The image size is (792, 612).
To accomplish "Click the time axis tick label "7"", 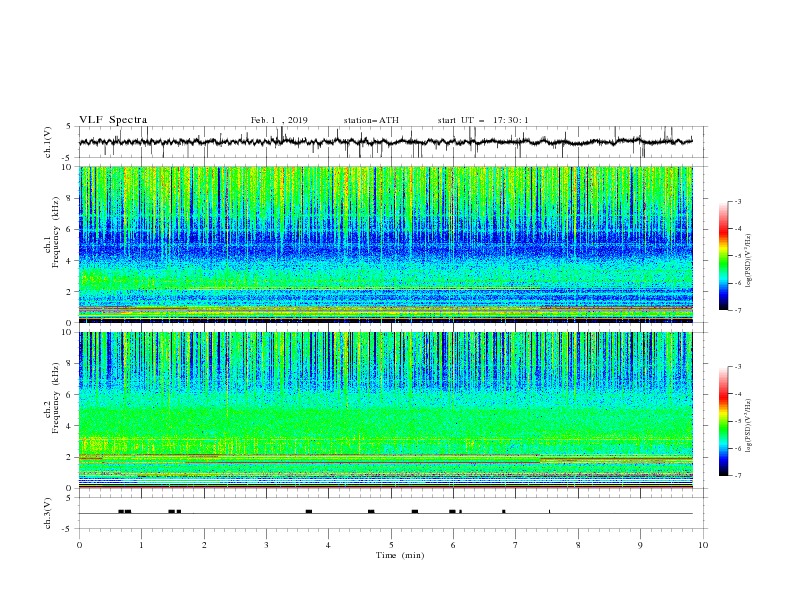I will 516,545.
